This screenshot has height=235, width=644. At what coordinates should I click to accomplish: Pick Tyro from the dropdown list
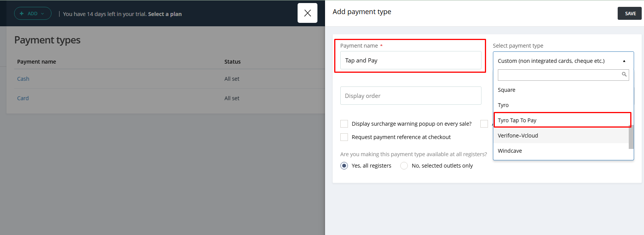503,105
